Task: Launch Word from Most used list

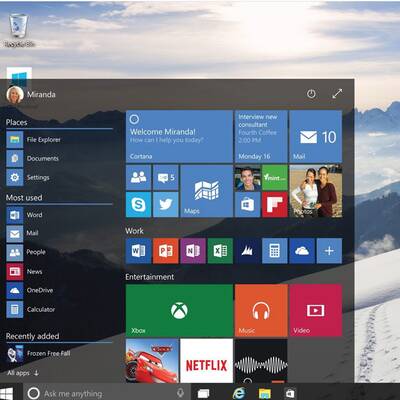Action: [25, 215]
